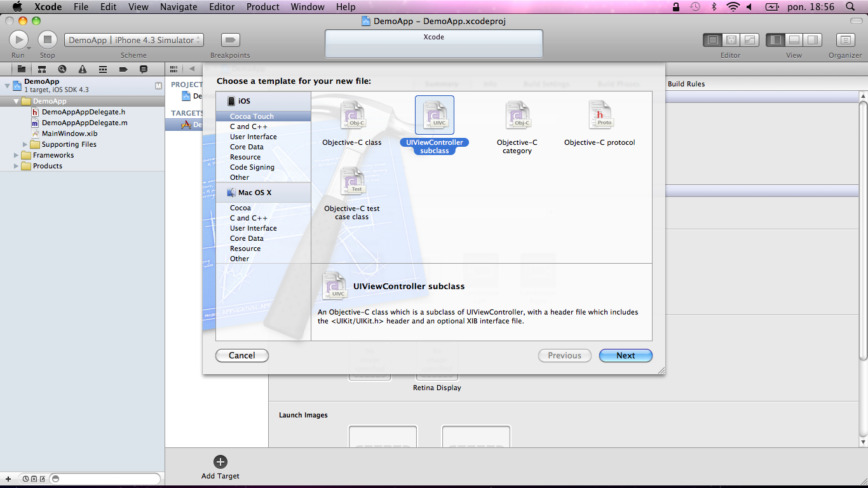Open the Organizer window
868x488 pixels.
pos(844,40)
